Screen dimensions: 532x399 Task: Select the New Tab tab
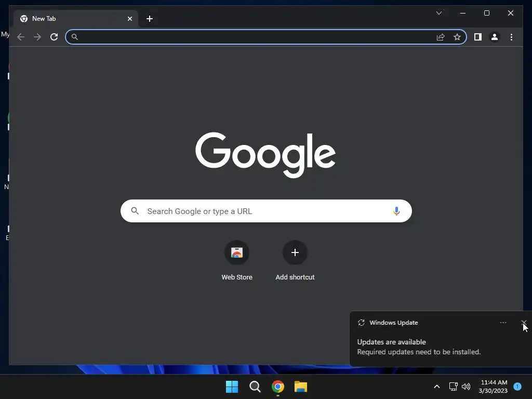tap(76, 19)
